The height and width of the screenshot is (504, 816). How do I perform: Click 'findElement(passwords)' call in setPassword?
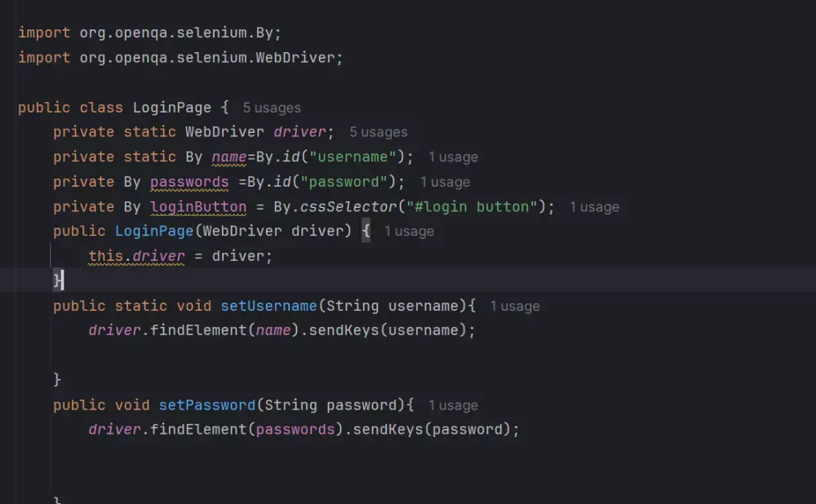pyautogui.click(x=246, y=430)
